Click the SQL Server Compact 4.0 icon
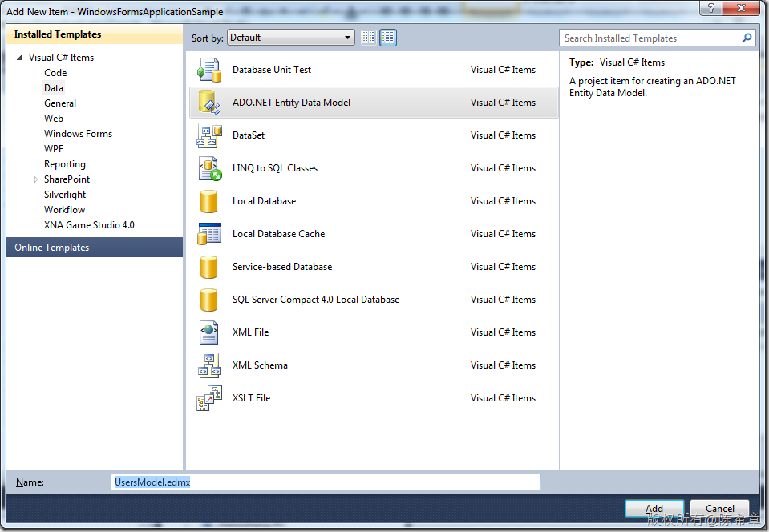This screenshot has height=532, width=769. click(x=209, y=300)
